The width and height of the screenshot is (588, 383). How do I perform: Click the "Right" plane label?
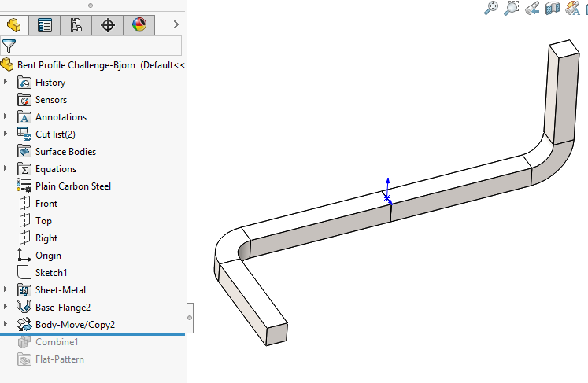click(x=46, y=238)
